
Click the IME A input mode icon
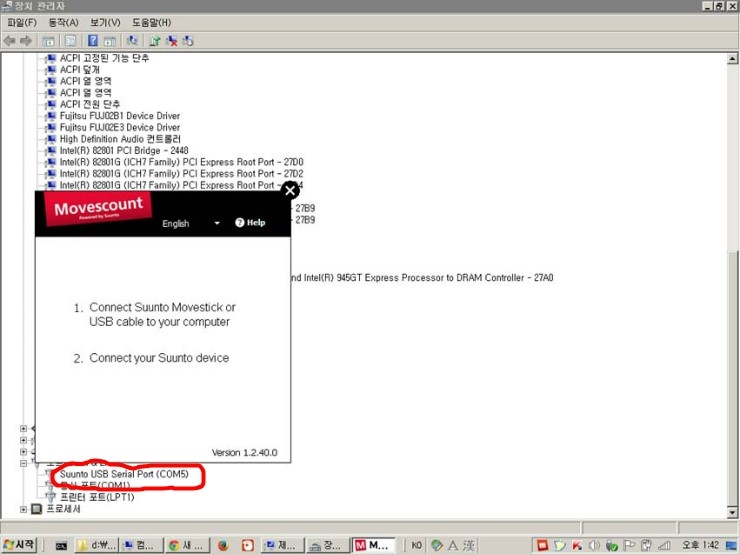pyautogui.click(x=453, y=546)
